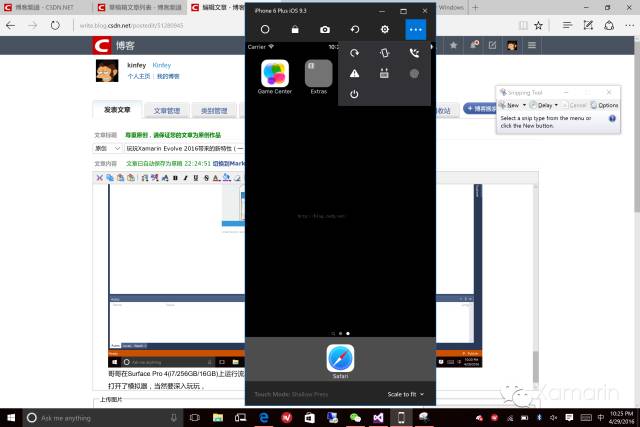Image resolution: width=640 pixels, height=427 pixels.
Task: Open the Kinfey profile link
Action: click(x=162, y=65)
